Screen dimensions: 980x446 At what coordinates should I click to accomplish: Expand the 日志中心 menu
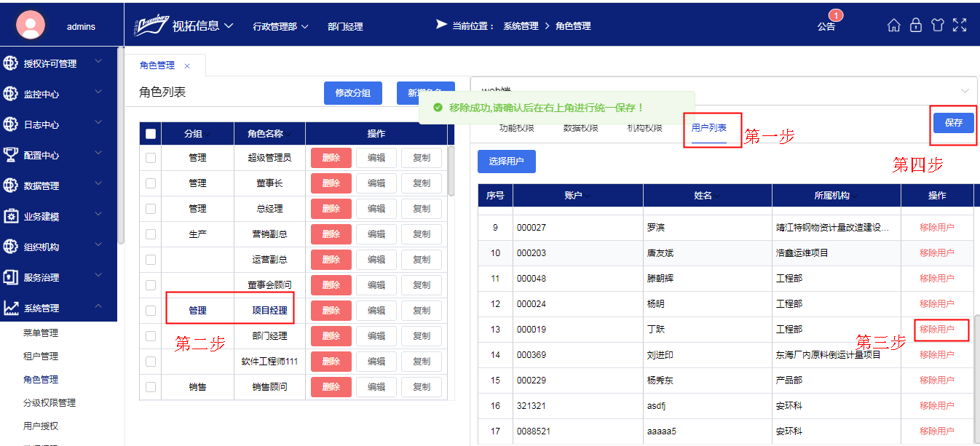tap(98, 123)
